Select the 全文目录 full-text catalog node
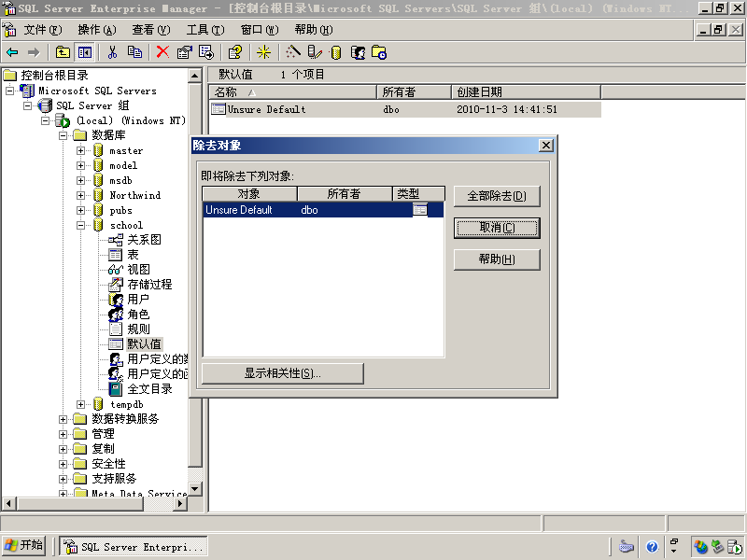The width and height of the screenshot is (747, 560). 149,389
